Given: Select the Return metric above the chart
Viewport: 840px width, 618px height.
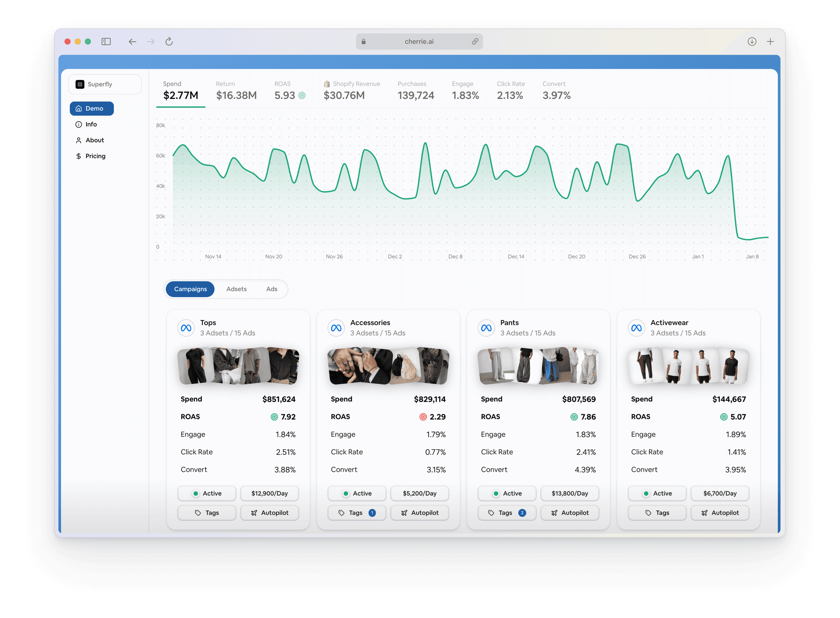Looking at the screenshot, I should pos(236,91).
